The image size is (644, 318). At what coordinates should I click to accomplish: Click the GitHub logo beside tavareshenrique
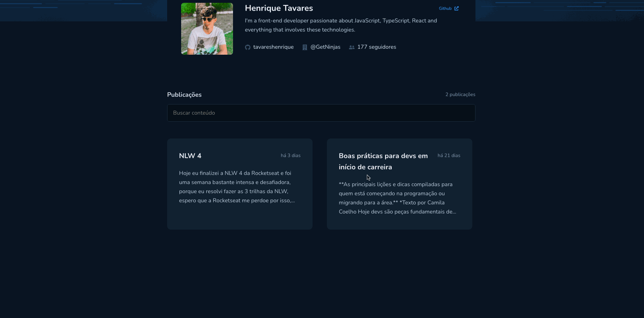248,47
